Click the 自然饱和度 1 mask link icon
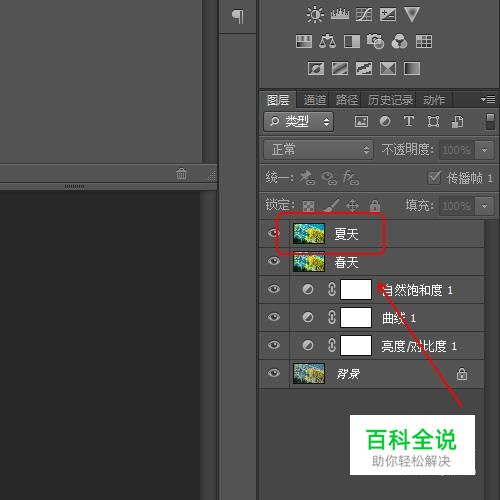The height and width of the screenshot is (500, 500). (x=332, y=289)
